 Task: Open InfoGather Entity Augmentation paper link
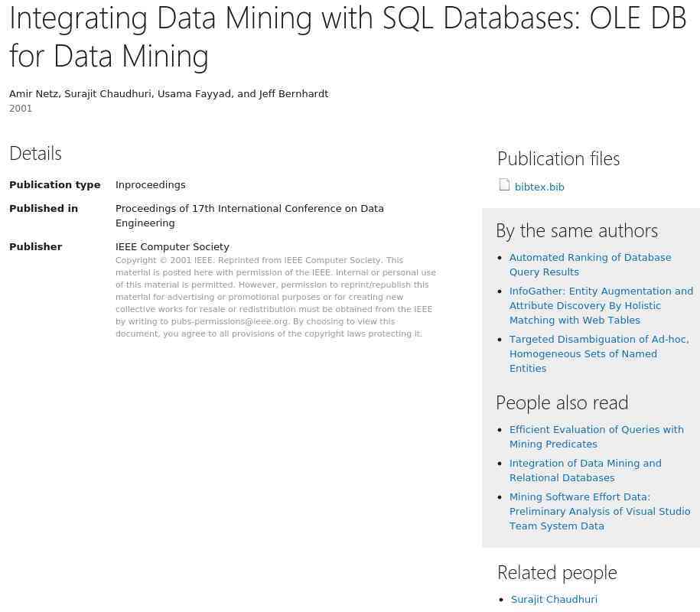tap(601, 306)
